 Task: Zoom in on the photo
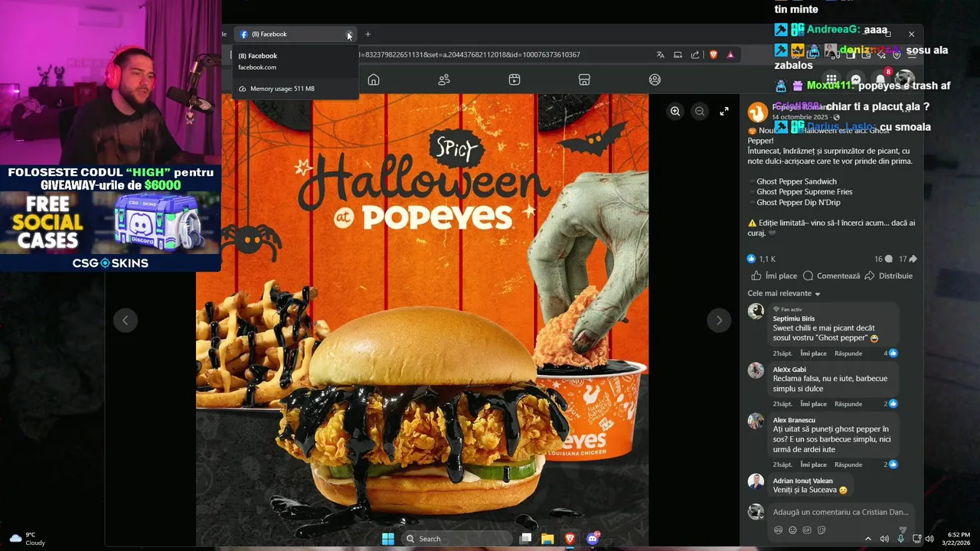[x=675, y=112]
